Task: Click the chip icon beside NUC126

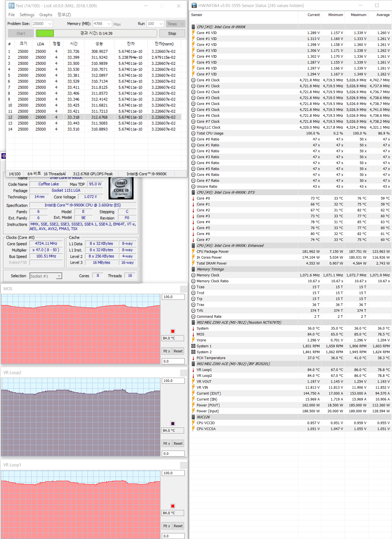Action: [x=193, y=417]
